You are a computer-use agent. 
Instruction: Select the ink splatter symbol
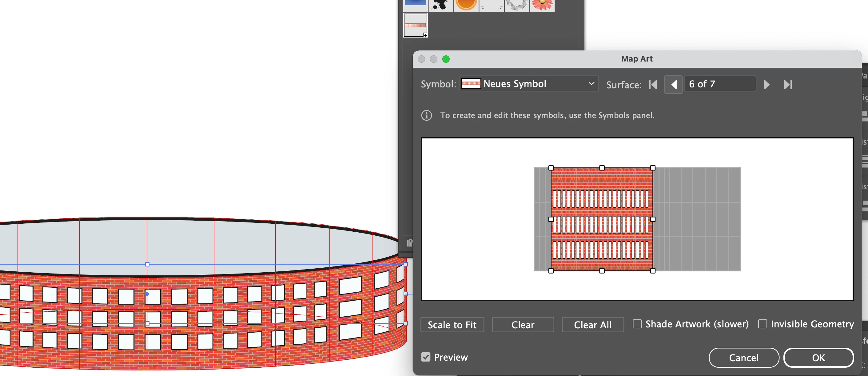440,5
